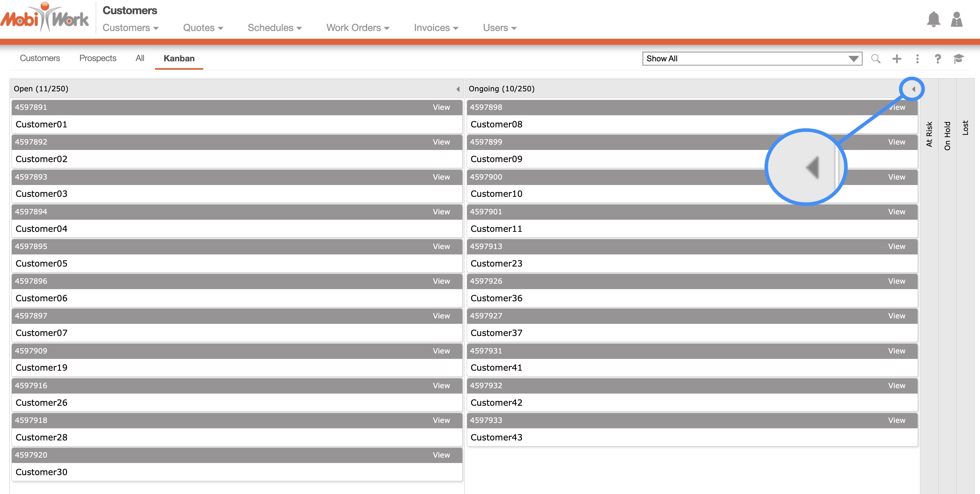View customer record 4597891
980x494 pixels.
441,107
